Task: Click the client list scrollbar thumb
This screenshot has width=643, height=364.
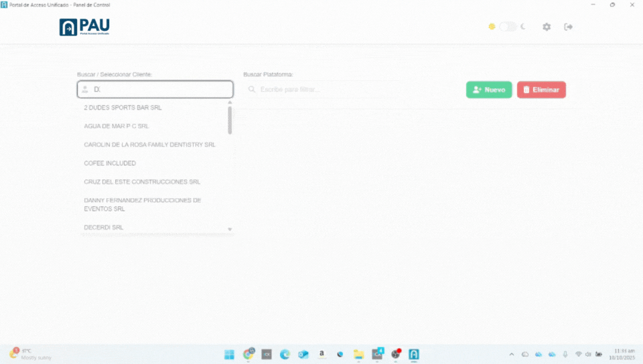Action: 230,120
